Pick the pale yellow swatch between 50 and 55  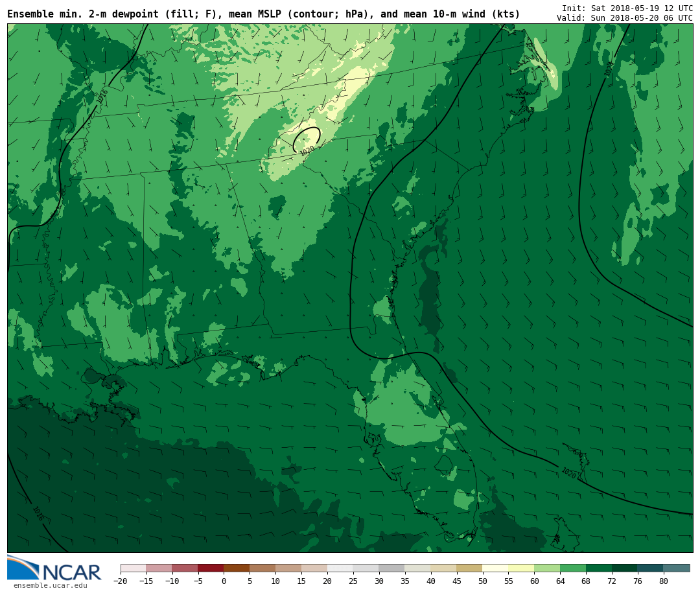[495, 568]
